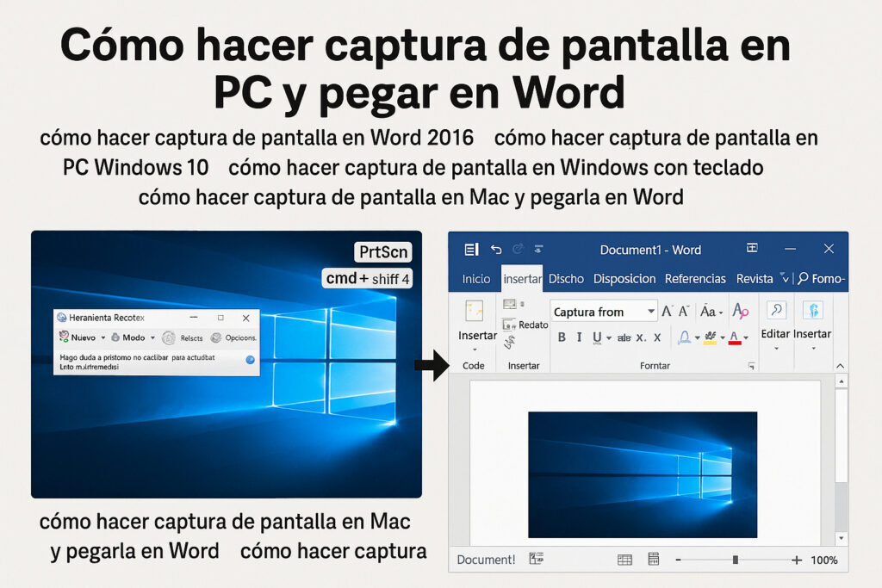The height and width of the screenshot is (588, 882).
Task: Click the magnifier icon beside Fomo- in Word
Action: [x=803, y=278]
